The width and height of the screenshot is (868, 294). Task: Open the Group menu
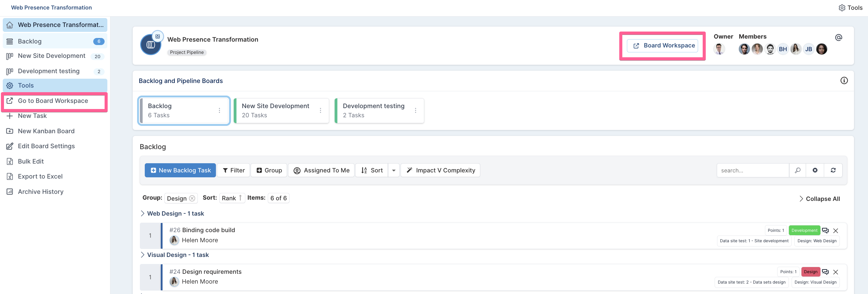269,170
